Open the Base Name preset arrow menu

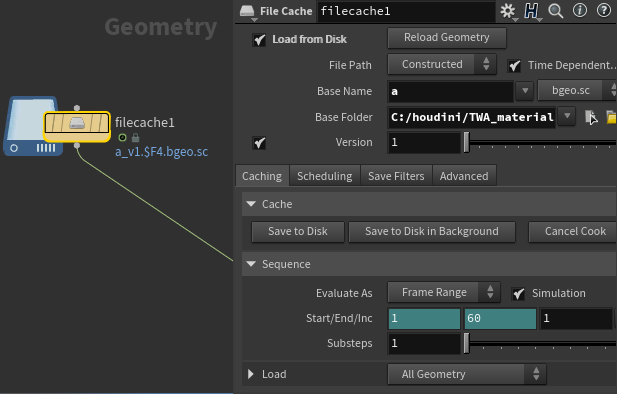point(525,91)
